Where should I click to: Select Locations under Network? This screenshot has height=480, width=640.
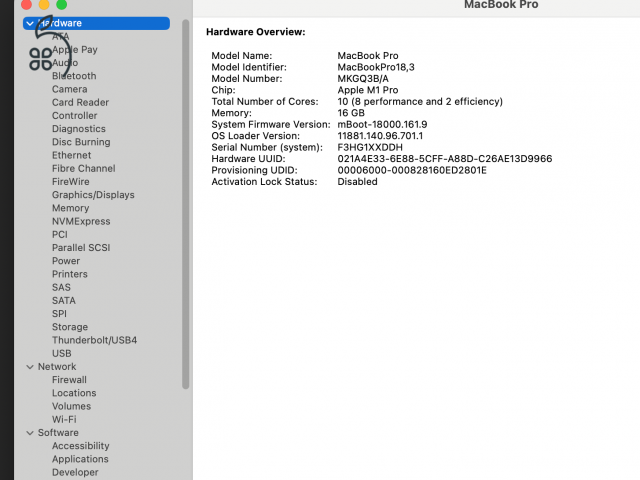tap(74, 393)
